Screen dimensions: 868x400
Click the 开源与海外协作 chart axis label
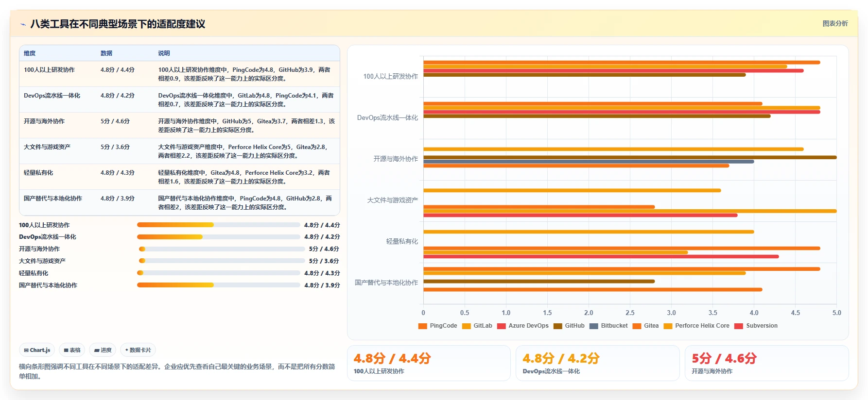tap(396, 159)
